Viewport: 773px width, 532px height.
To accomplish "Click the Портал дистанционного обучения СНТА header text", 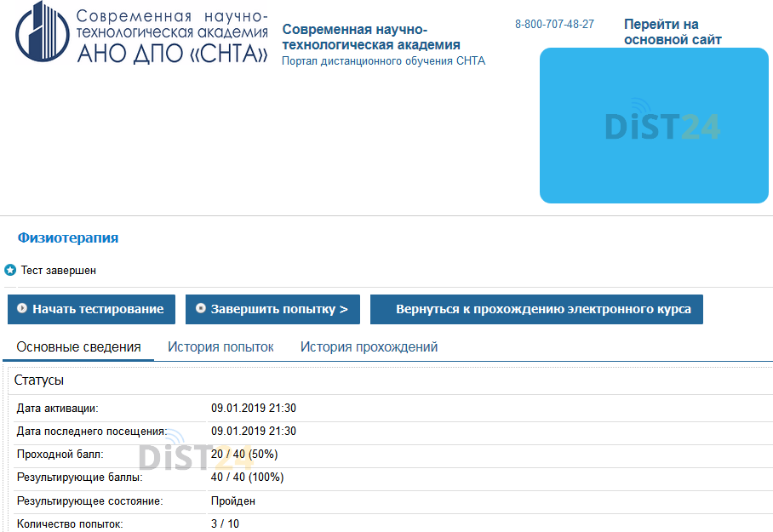I will [x=382, y=61].
